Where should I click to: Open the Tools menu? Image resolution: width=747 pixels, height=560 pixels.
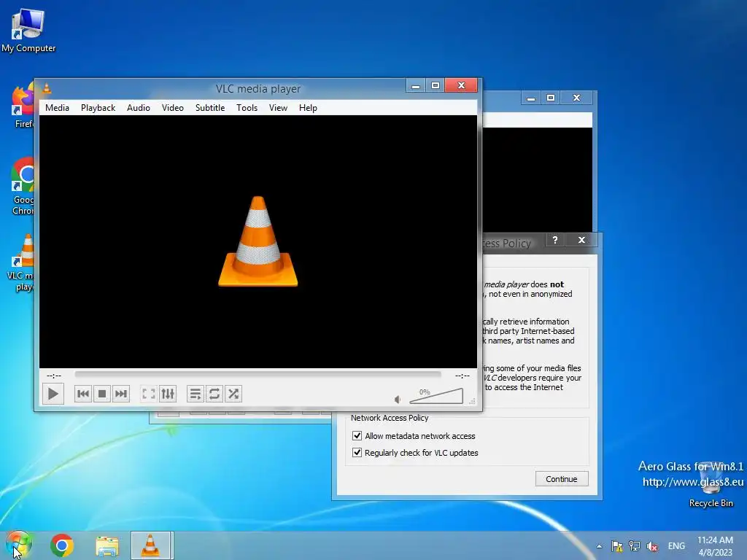(x=247, y=108)
